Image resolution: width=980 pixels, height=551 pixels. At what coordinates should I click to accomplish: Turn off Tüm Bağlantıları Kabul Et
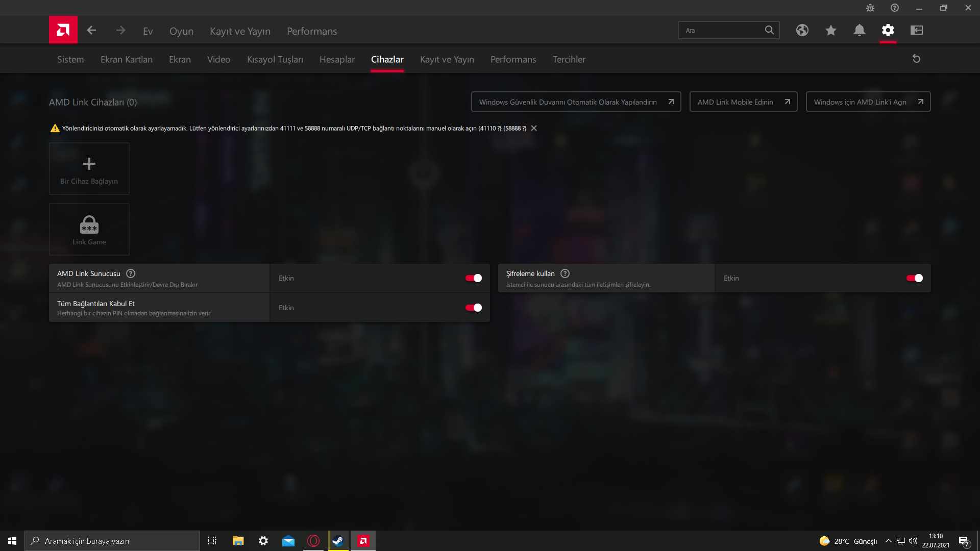pos(473,308)
